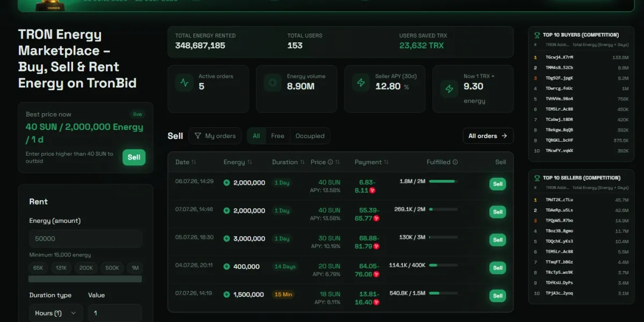Click the arrow icon in All orders button
The image size is (644, 322).
pyautogui.click(x=504, y=136)
